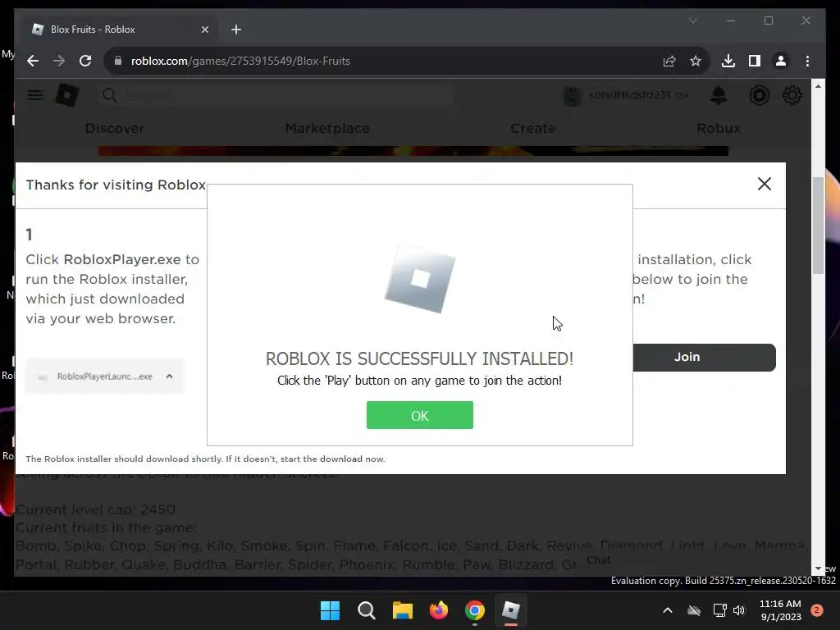Click Chrome icon in taskbar
The height and width of the screenshot is (630, 840).
pyautogui.click(x=475, y=610)
